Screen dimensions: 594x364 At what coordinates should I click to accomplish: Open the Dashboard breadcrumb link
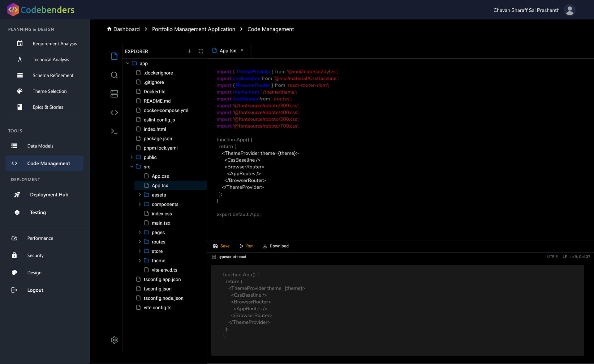coord(126,29)
